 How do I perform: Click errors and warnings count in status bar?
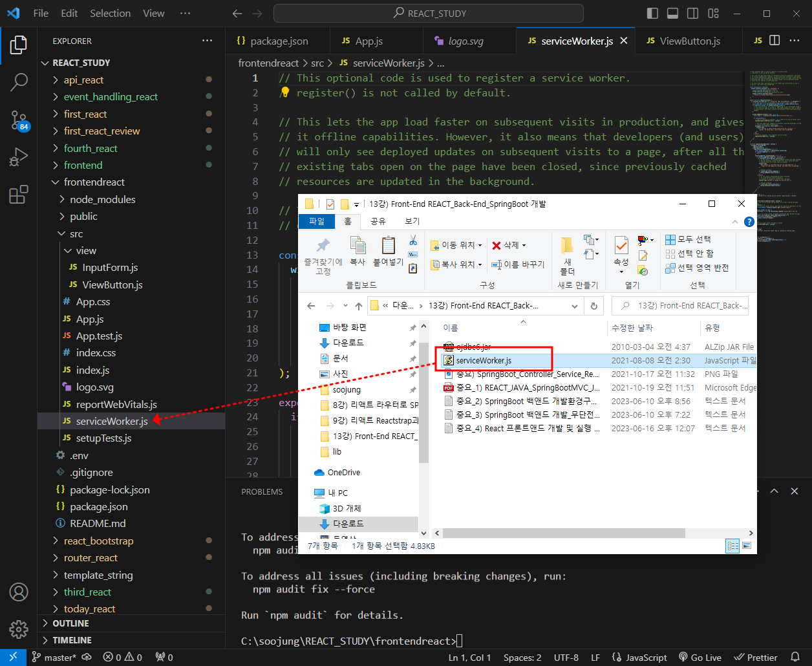[x=123, y=657]
